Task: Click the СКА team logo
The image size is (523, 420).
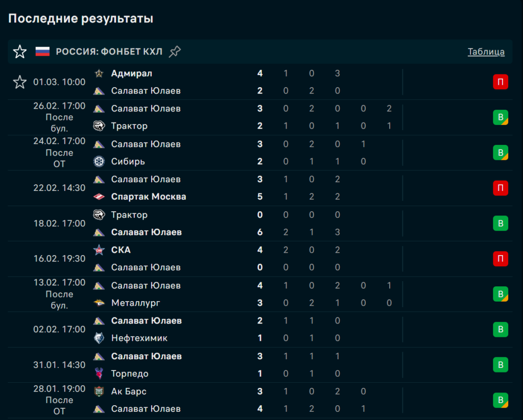Action: click(99, 250)
